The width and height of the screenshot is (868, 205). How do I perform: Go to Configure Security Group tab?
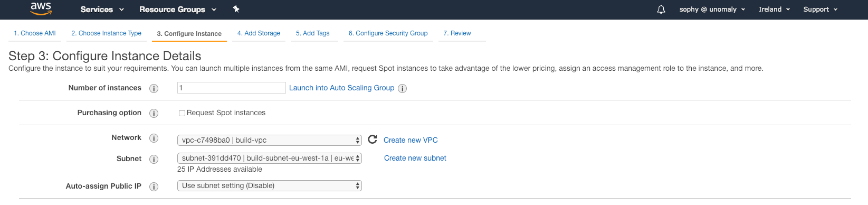pyautogui.click(x=388, y=33)
